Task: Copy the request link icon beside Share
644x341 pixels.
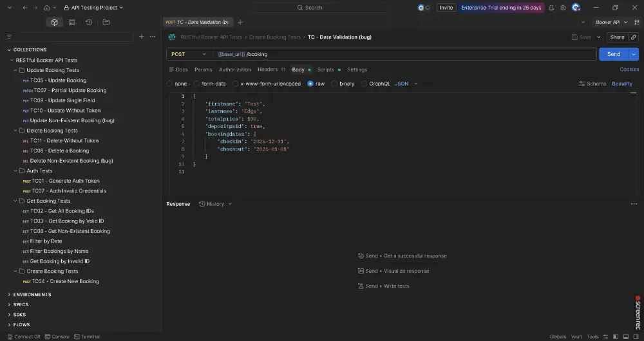Action: 633,37
